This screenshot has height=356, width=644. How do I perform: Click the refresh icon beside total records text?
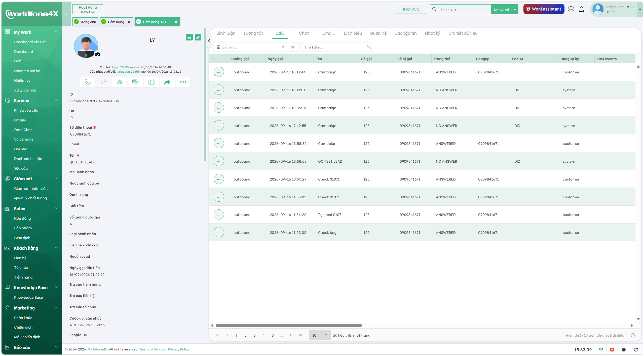click(633, 335)
